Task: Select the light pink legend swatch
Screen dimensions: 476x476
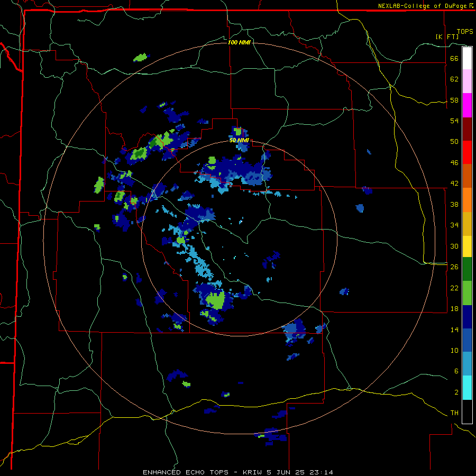Action: click(467, 81)
